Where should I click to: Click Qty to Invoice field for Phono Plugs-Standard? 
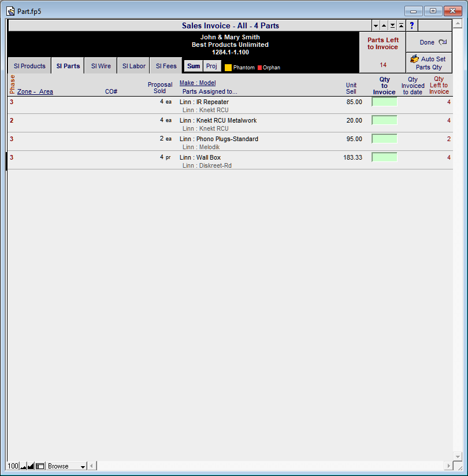pos(384,139)
